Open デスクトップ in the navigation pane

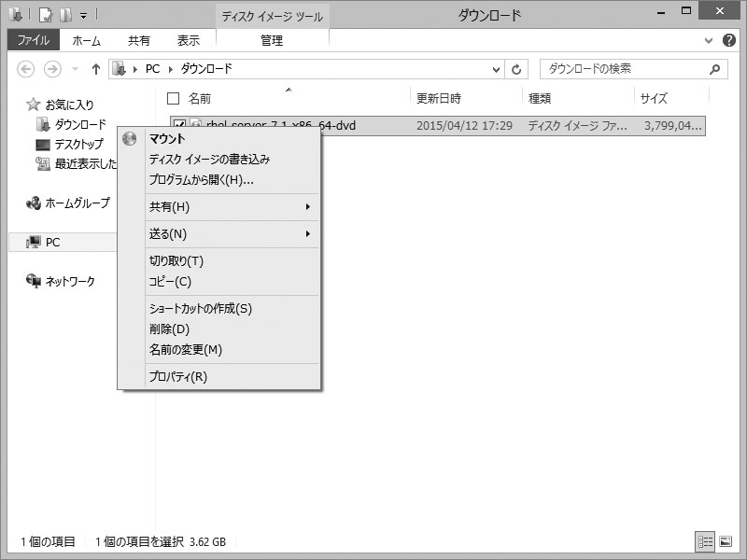click(78, 145)
